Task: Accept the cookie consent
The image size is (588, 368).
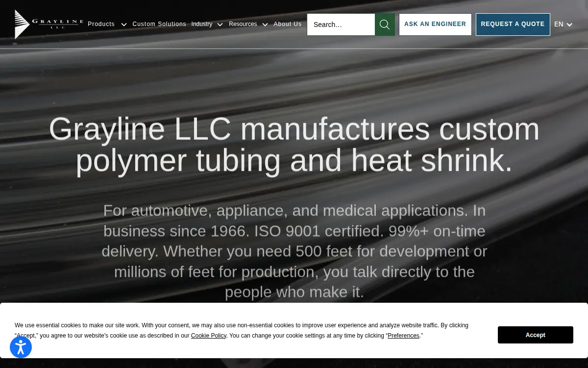Action: click(536, 335)
